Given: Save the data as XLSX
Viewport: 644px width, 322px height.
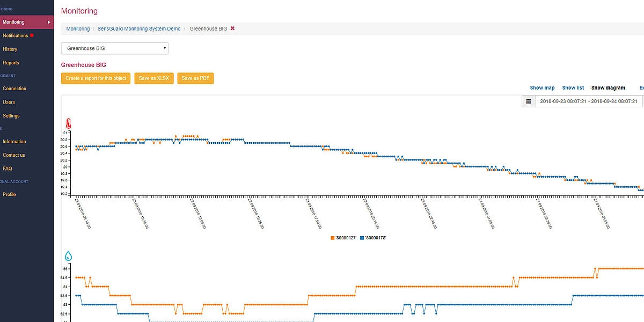Looking at the screenshot, I should coord(154,78).
